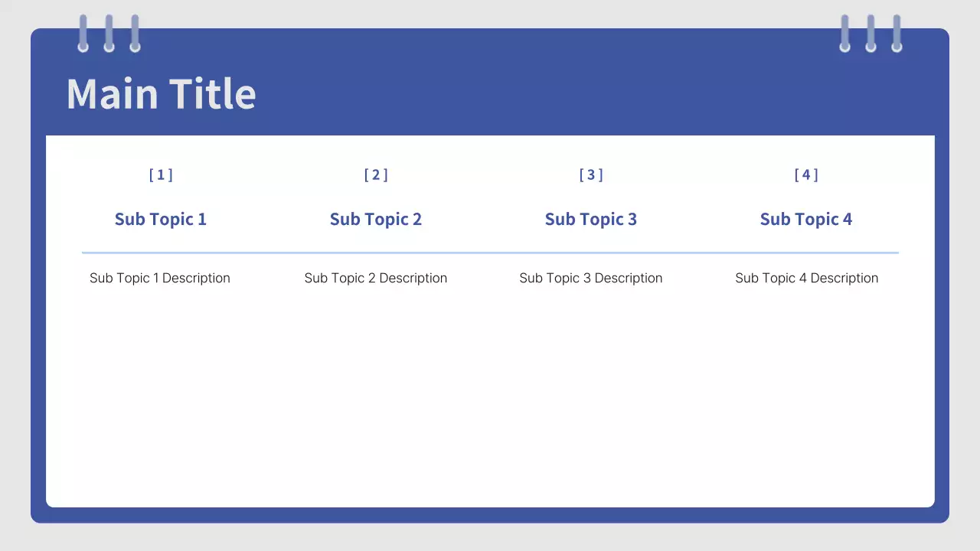Click the leftmost binder ring of the top-right group
Screen dimensions: 980x551
click(x=844, y=34)
